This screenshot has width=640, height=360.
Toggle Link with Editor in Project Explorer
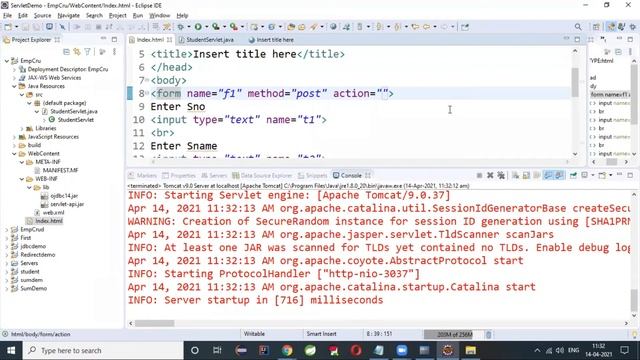tap(77, 52)
